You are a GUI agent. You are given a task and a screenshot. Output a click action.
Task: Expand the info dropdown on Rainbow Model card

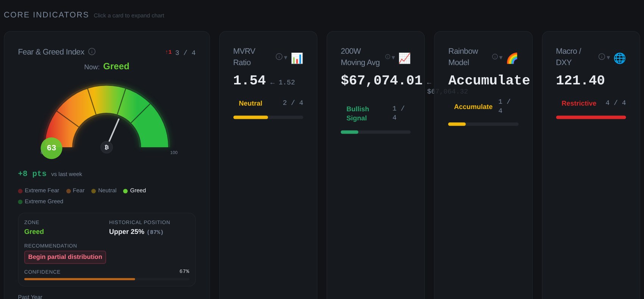[497, 57]
